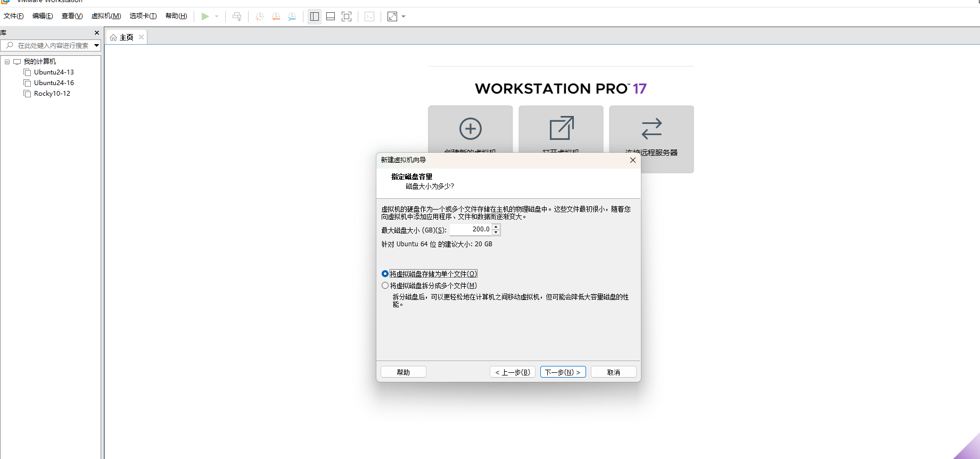Open the power options dropdown arrow
This screenshot has width=980, height=459.
coord(217,16)
